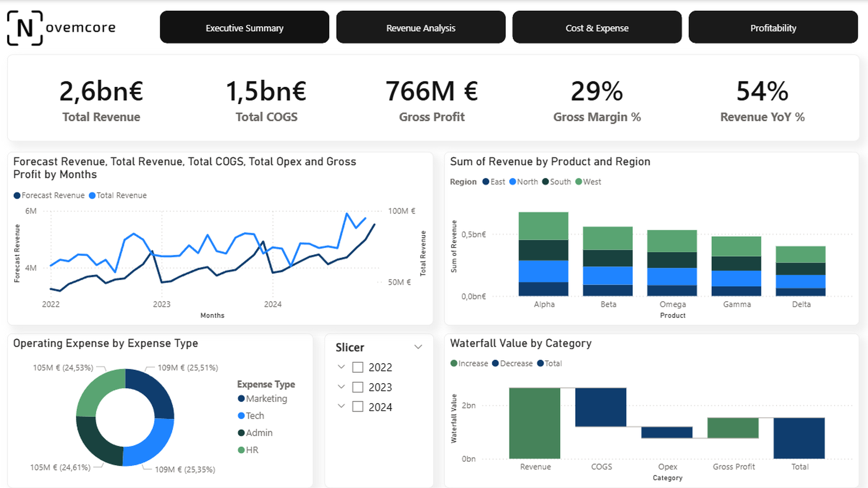This screenshot has height=488, width=868.
Task: Select the Revenue waterfall bar
Action: 535,423
